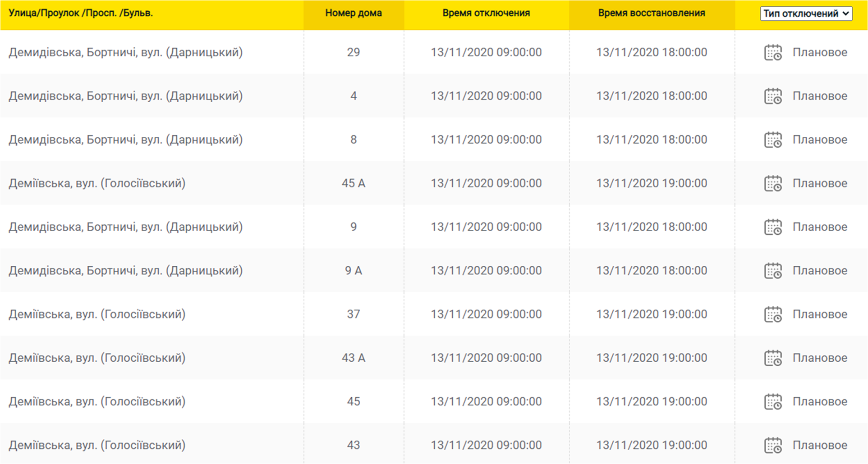The width and height of the screenshot is (868, 464).
Task: Click calendar icon for house number 29
Action: pos(773,53)
